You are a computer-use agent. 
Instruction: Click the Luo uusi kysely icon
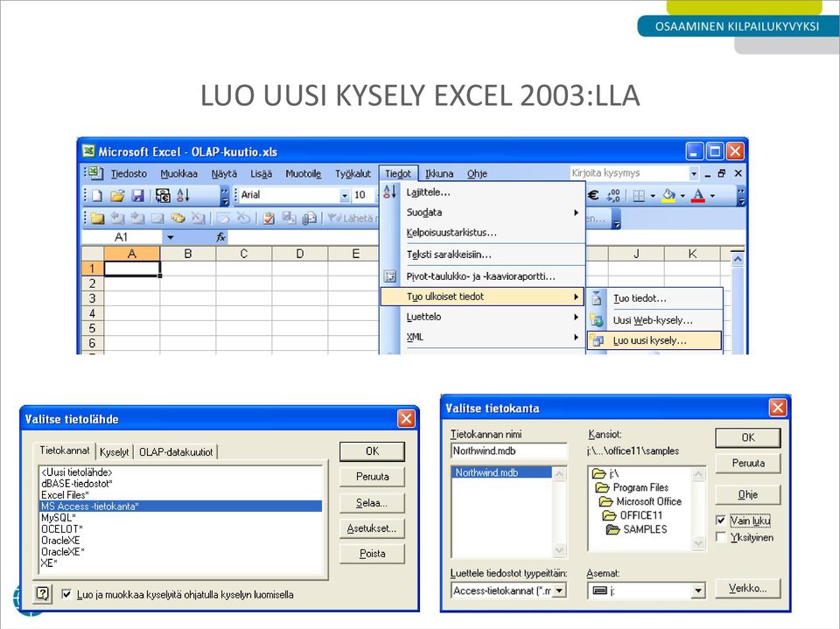(598, 341)
